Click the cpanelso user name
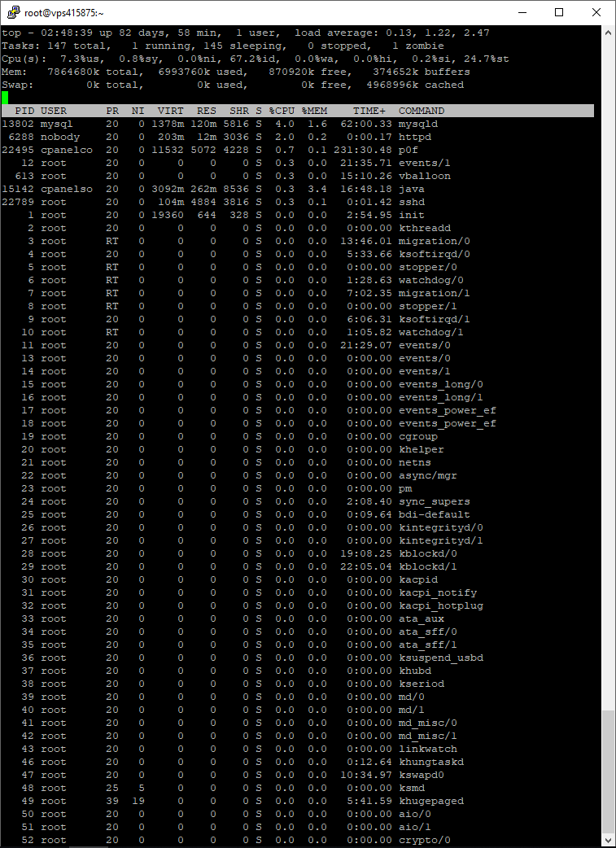This screenshot has width=616, height=848. 67,189
